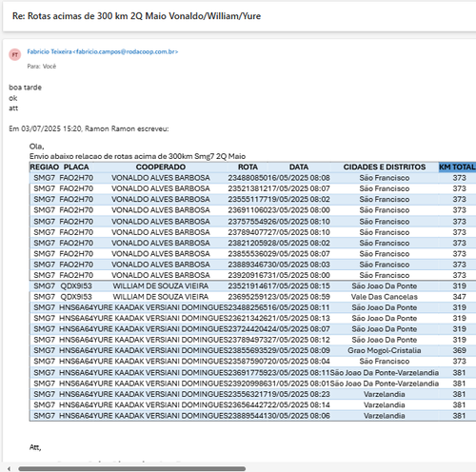Click the quoted header 'Em 03/07/2025 15:20, Ramon Ramon escreveu:'
Viewport: 476px width, 472px height.
click(89, 128)
